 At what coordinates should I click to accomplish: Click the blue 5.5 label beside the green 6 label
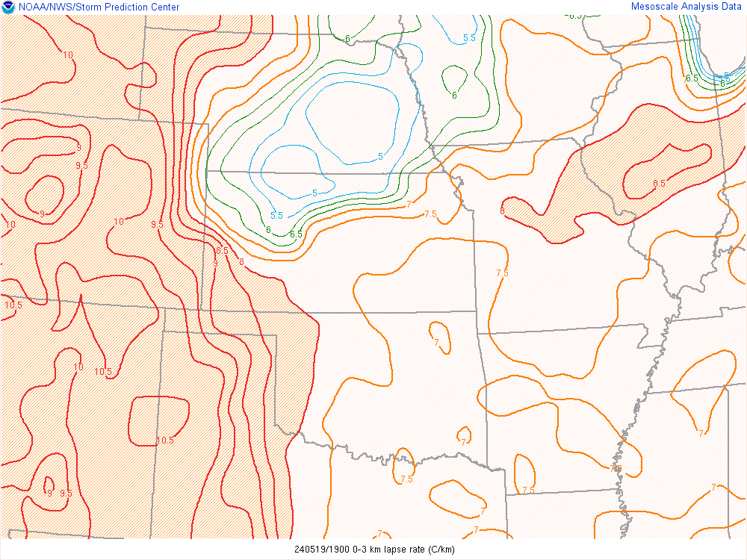click(276, 216)
